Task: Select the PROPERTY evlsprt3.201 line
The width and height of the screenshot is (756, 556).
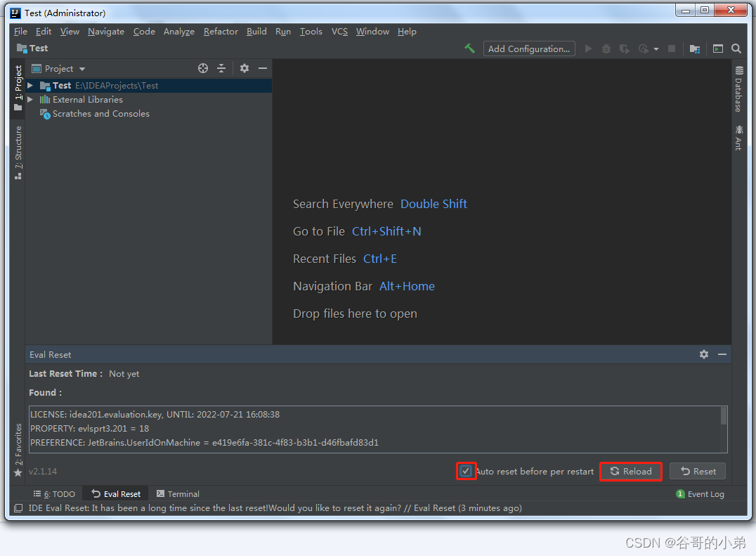Action: tap(90, 428)
